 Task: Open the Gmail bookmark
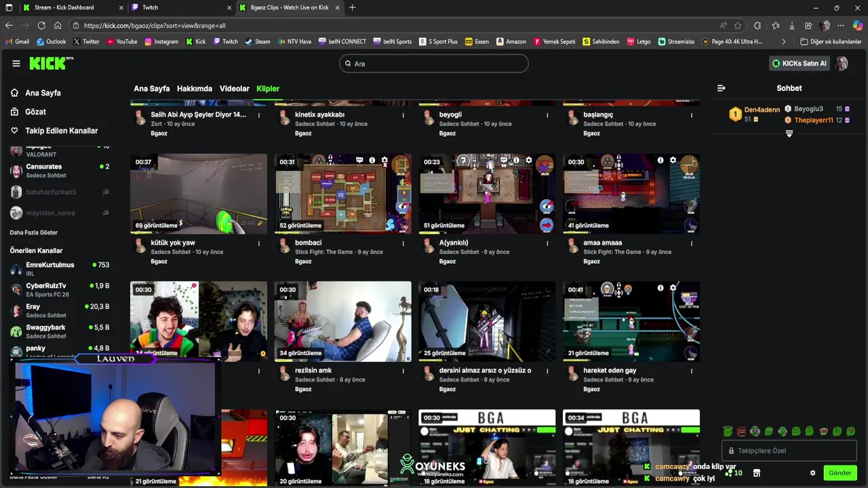click(18, 41)
